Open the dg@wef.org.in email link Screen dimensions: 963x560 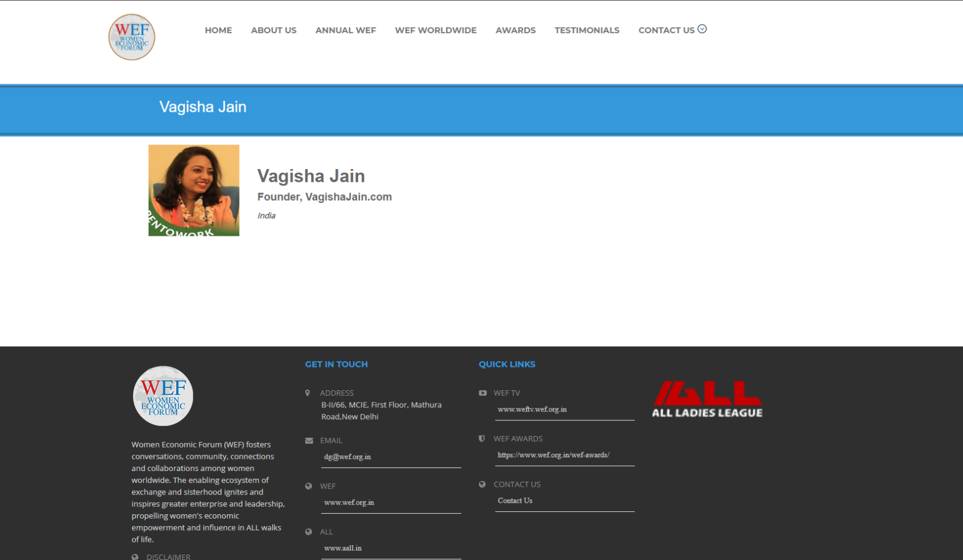pyautogui.click(x=347, y=457)
